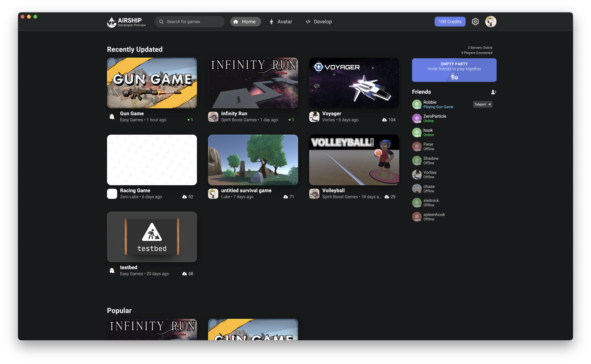Viewport: 591px width, 364px height.
Task: Click Robbie's friend avatar
Action: [x=417, y=104]
